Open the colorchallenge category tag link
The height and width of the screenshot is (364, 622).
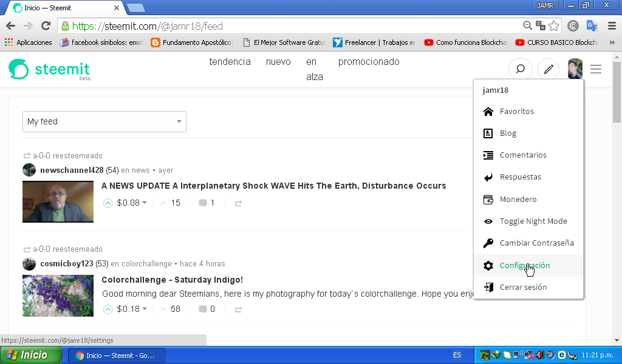pyautogui.click(x=146, y=264)
